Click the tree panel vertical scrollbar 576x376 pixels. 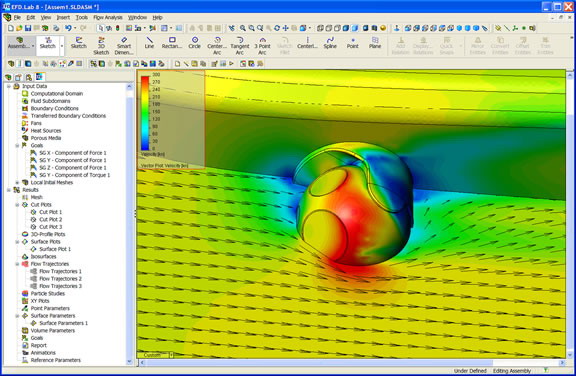(129, 224)
